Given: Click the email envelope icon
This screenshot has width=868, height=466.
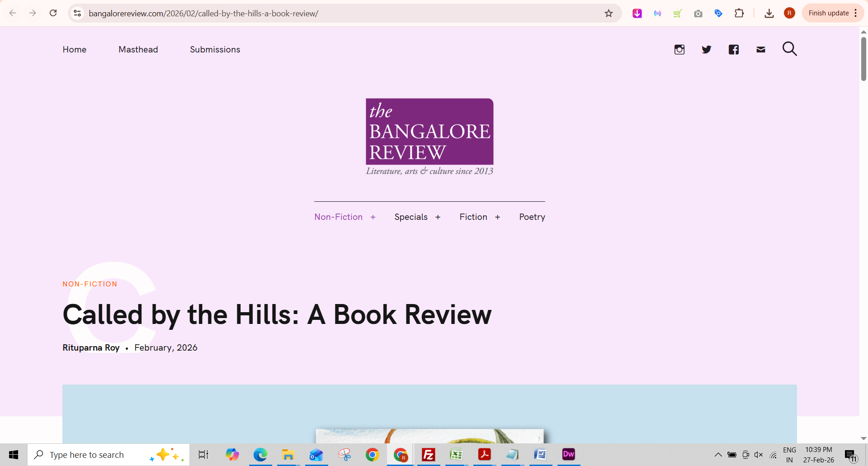Looking at the screenshot, I should [760, 49].
